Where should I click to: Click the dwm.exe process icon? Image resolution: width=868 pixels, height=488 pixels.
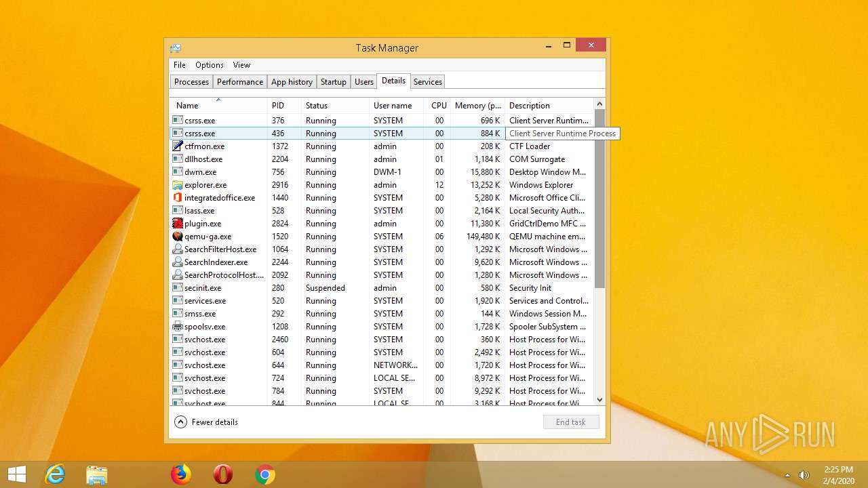coord(178,171)
